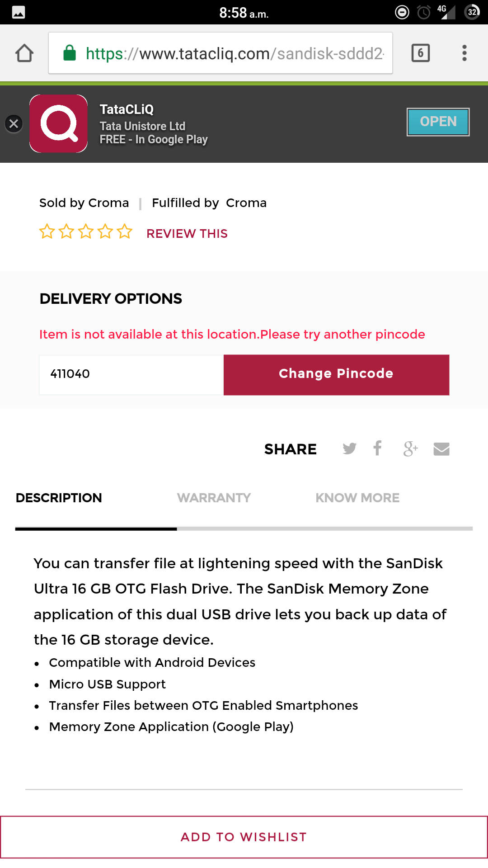
Task: Edit the pincode field showing 411040
Action: click(131, 375)
